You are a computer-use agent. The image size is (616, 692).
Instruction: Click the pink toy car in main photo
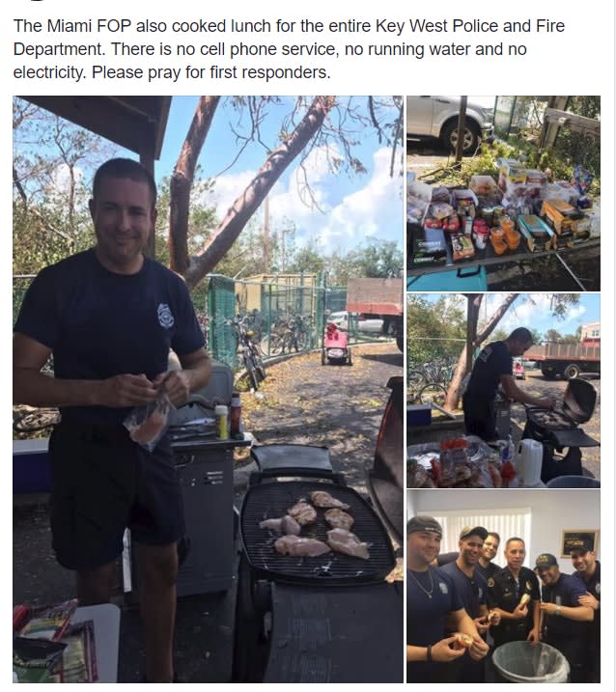click(x=336, y=345)
